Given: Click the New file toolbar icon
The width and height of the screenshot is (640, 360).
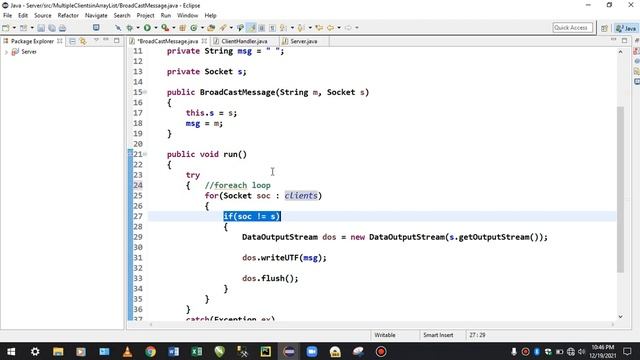Looking at the screenshot, I should 6,28.
